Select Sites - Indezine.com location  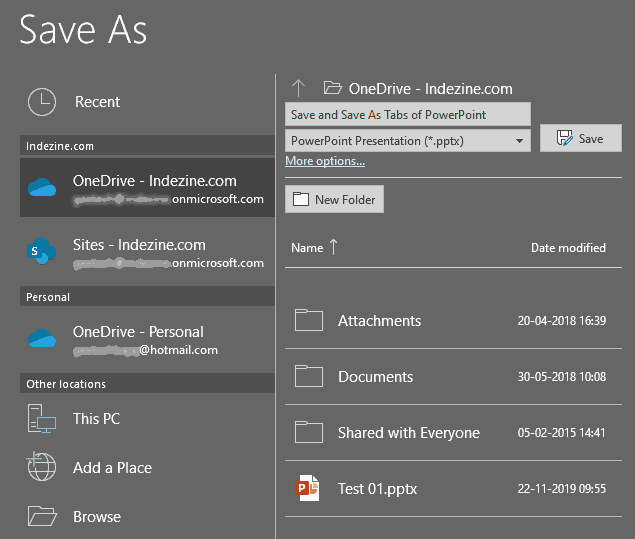[x=147, y=252]
